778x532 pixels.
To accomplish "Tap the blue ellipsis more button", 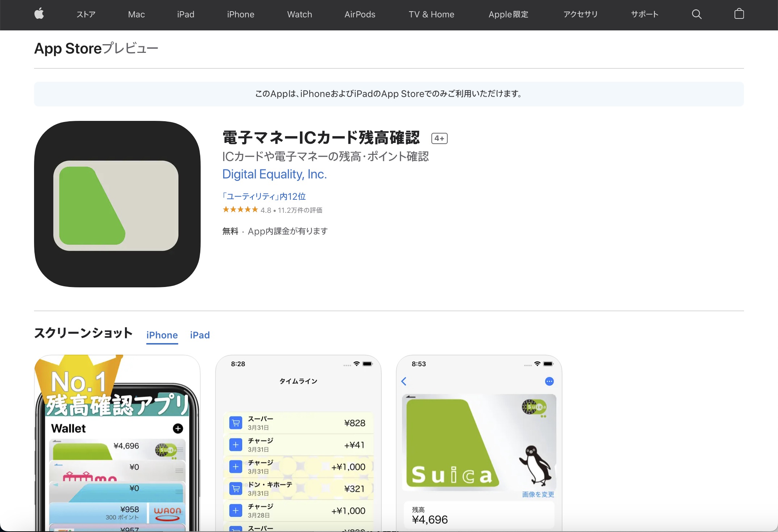I will (549, 381).
